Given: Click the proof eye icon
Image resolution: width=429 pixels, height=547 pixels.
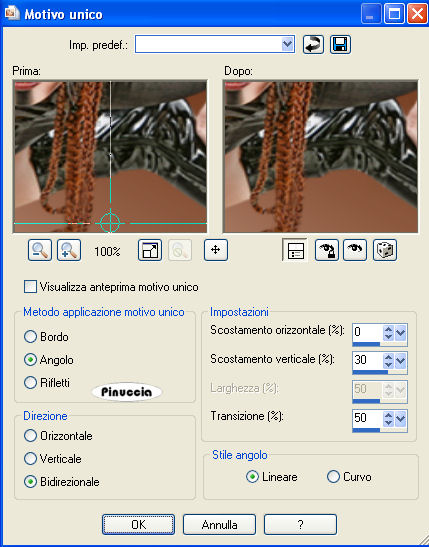Looking at the screenshot, I should tap(355, 250).
